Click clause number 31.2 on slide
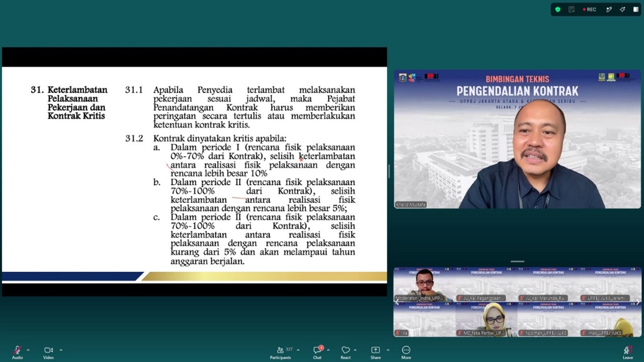The width and height of the screenshot is (644, 362). coord(134,138)
